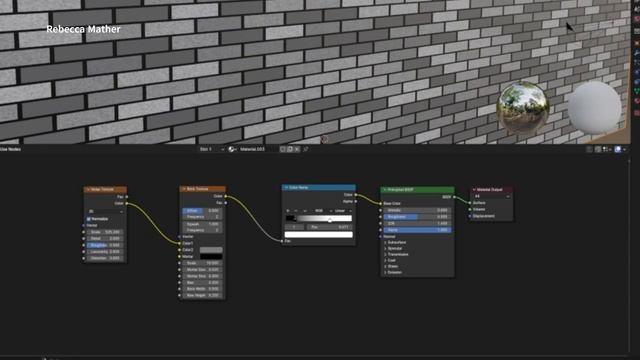The height and width of the screenshot is (360, 640).
Task: Collapse the Material Output node header
Action: [474, 190]
